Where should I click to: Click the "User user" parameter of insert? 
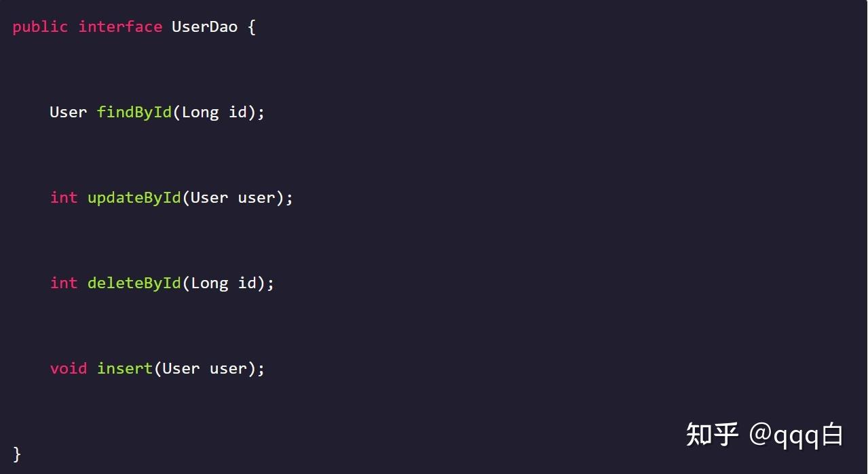(204, 368)
